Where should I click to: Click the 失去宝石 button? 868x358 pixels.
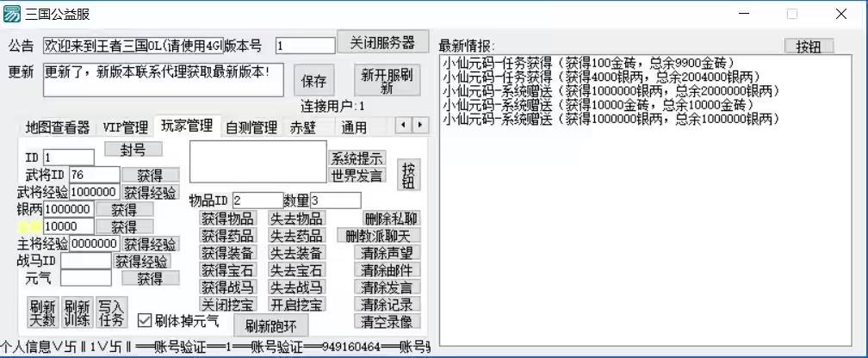coord(297,270)
